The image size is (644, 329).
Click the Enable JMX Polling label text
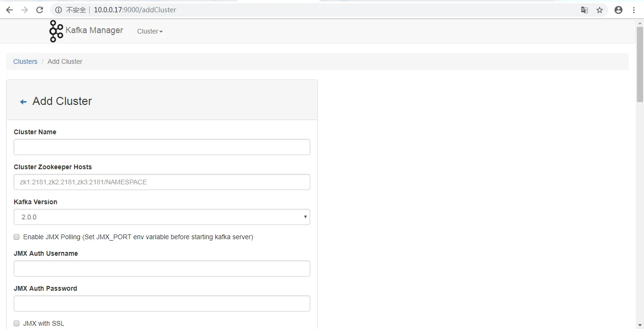tap(138, 237)
